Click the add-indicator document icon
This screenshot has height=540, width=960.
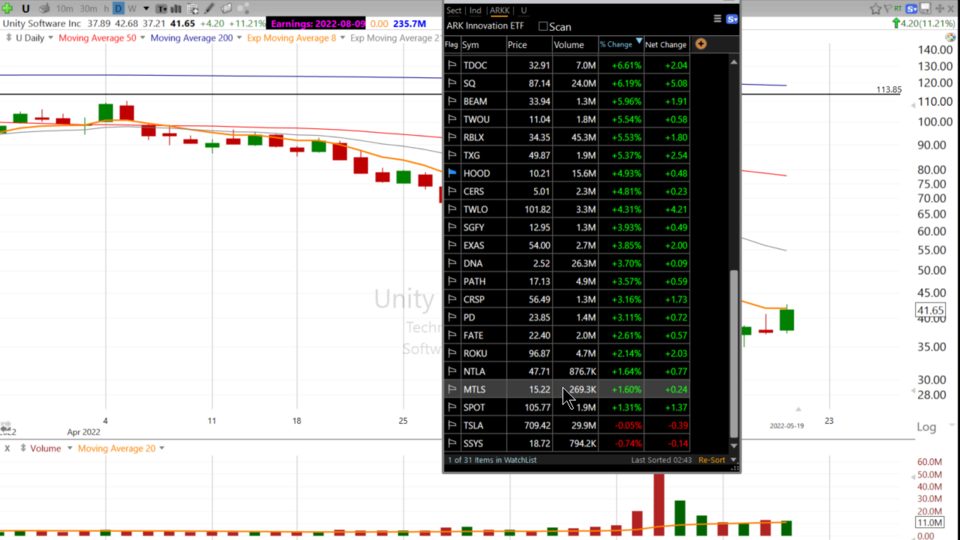(193, 9)
